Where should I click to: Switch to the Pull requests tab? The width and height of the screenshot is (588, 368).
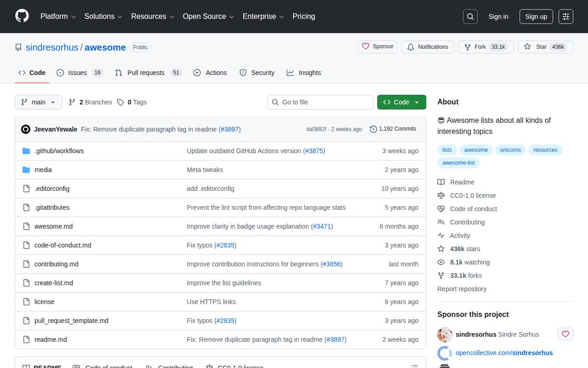(146, 73)
